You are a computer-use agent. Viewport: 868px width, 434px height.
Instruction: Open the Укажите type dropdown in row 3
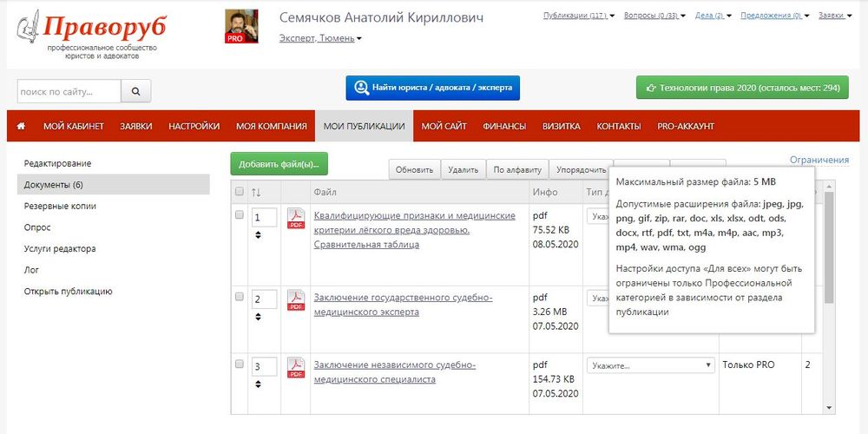click(x=650, y=365)
